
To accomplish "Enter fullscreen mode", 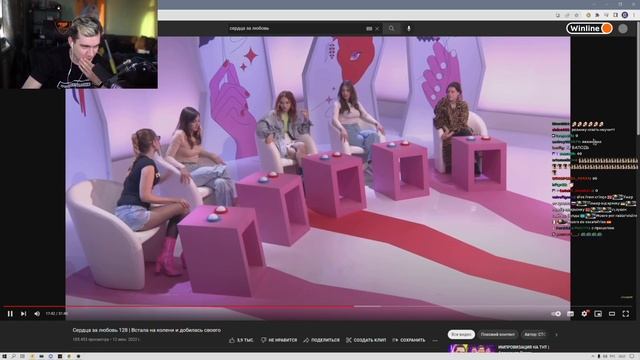I will [626, 313].
